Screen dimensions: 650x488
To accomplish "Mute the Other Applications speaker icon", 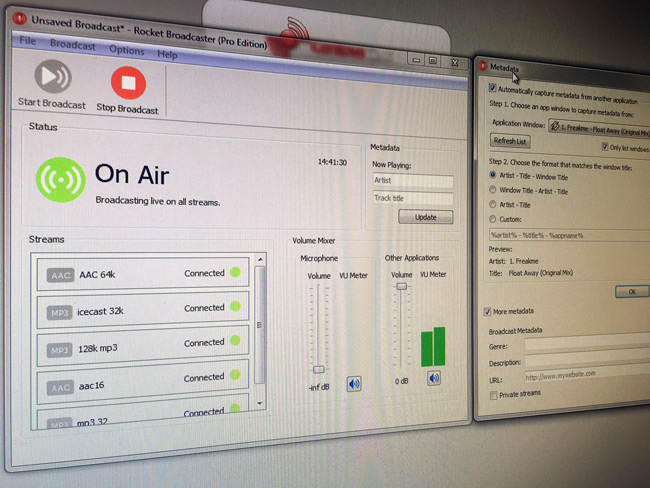I will click(434, 378).
